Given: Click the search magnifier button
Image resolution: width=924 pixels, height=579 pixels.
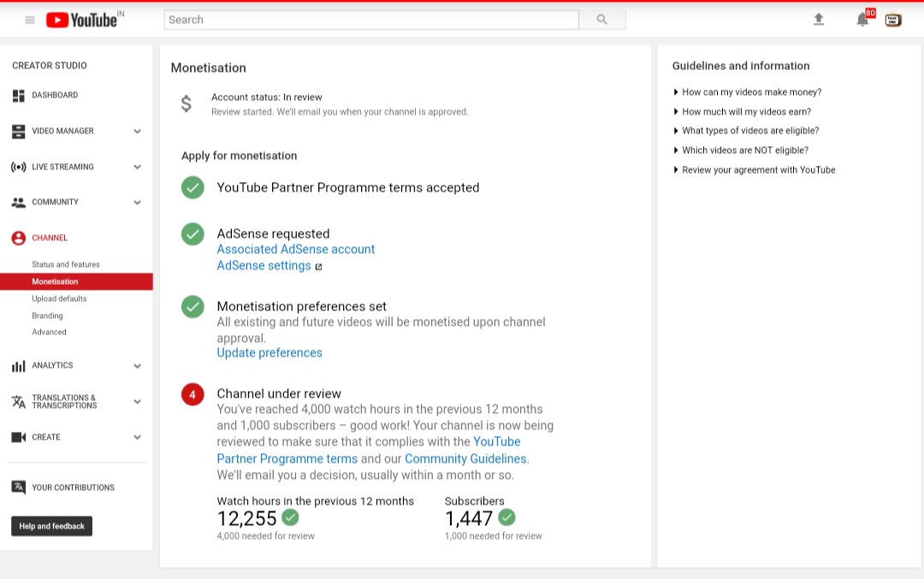Looking at the screenshot, I should pyautogui.click(x=601, y=20).
